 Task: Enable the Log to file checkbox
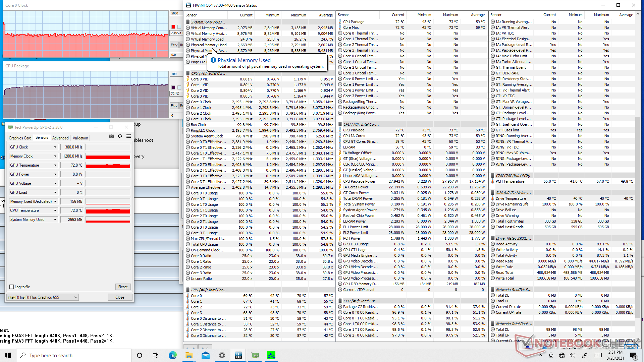click(12, 287)
